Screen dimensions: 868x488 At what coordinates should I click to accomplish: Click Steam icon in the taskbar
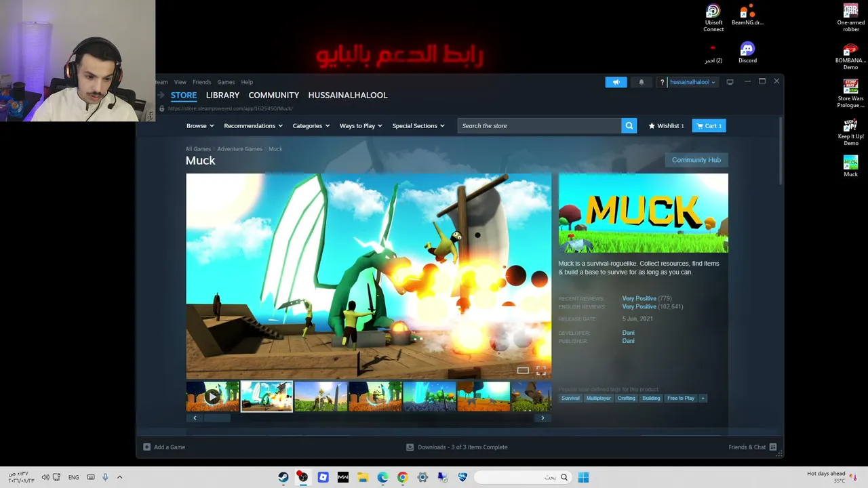[283, 477]
